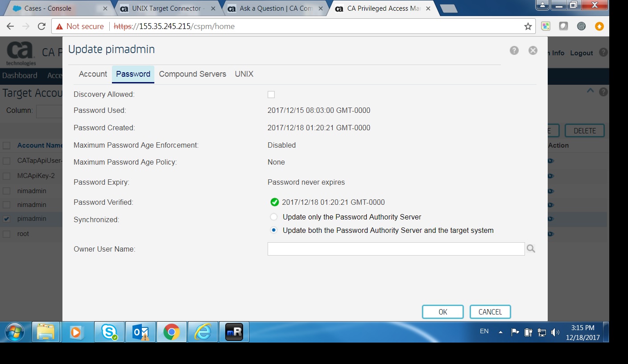Screen dimensions: 628x364
Task: Collapse panel using chevron up arrow
Action: point(590,91)
